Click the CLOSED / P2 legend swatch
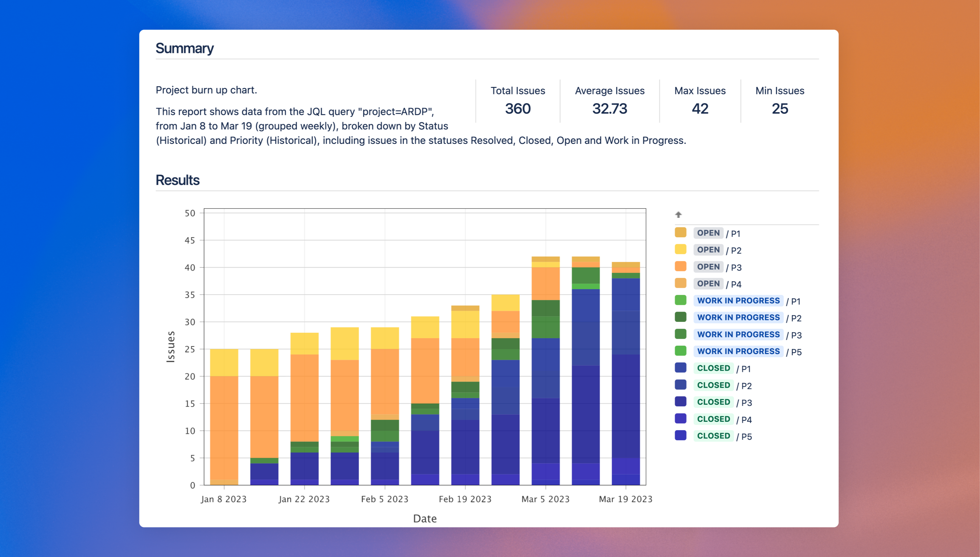Screen dimensions: 980x557 (x=680, y=385)
